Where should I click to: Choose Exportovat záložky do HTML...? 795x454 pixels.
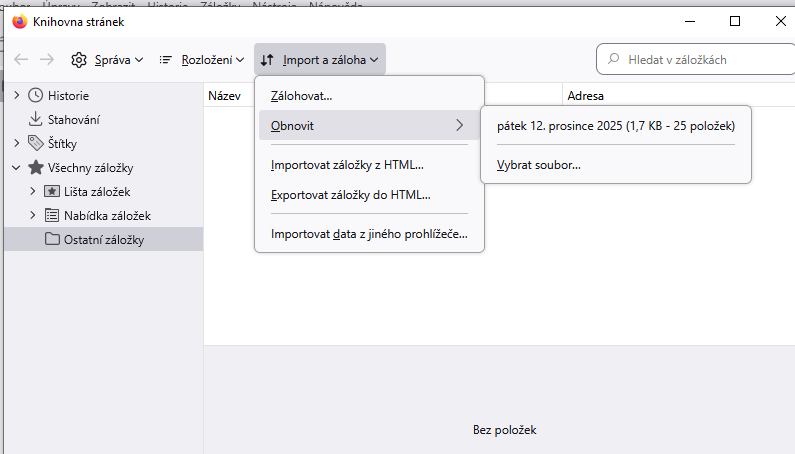point(351,195)
